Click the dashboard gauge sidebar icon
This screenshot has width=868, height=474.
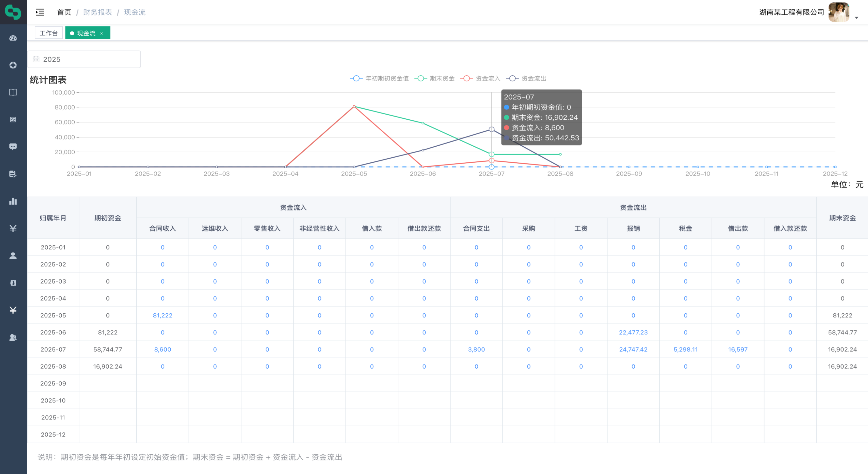(x=13, y=38)
